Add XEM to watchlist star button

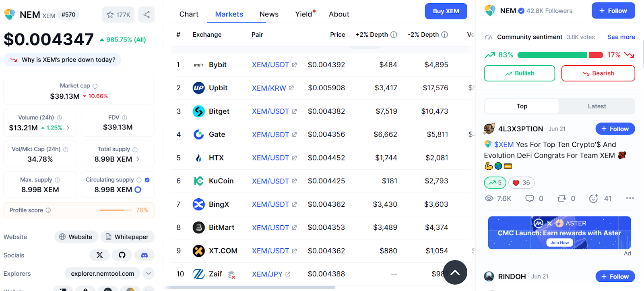118,15
